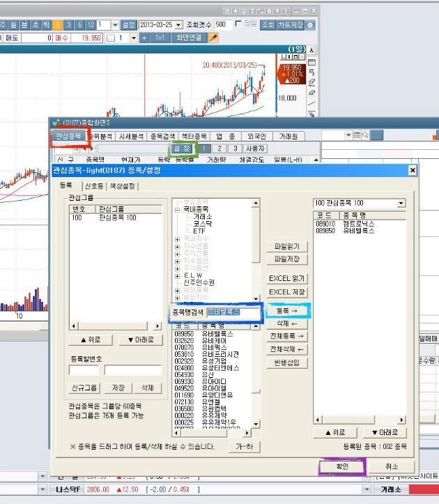Expand the E L W tree node
The height and width of the screenshot is (504, 439).
pyautogui.click(x=177, y=276)
